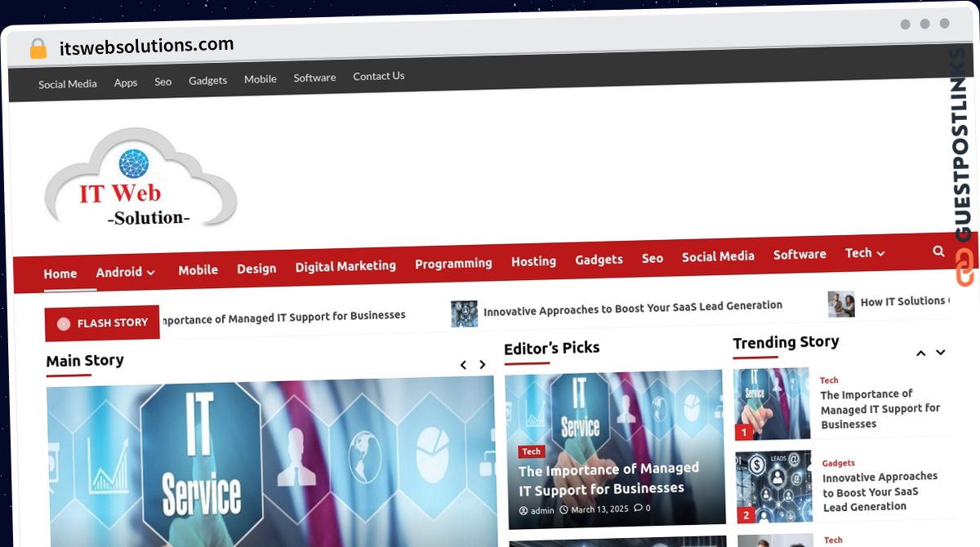Click Gadgets in top dark bar
Image resolution: width=980 pixels, height=547 pixels.
[x=207, y=80]
